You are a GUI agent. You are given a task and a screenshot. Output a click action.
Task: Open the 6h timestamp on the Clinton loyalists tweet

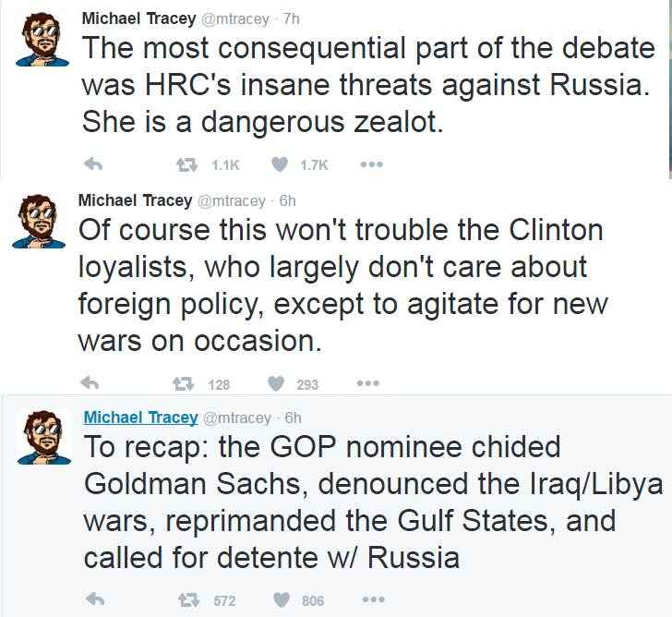coord(287,200)
